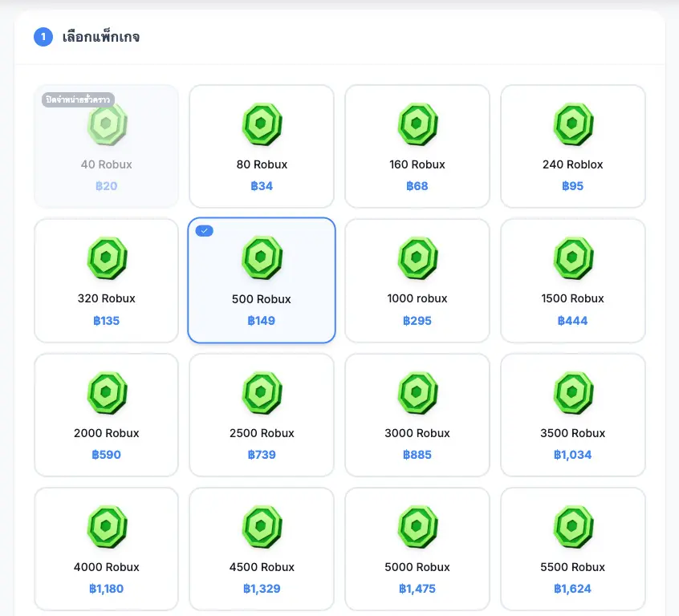The width and height of the screenshot is (679, 616).
Task: Select the 2000 Robux coin icon
Action: [x=107, y=393]
